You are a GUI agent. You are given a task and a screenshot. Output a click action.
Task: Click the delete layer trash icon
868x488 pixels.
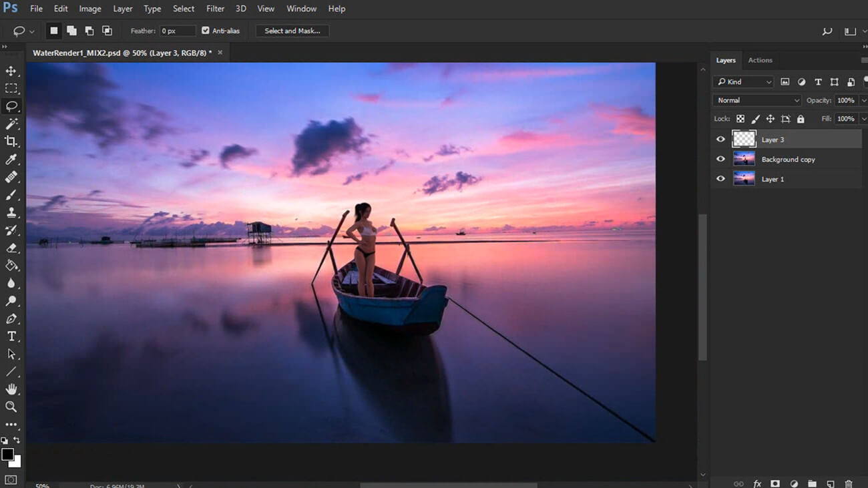[x=849, y=483]
